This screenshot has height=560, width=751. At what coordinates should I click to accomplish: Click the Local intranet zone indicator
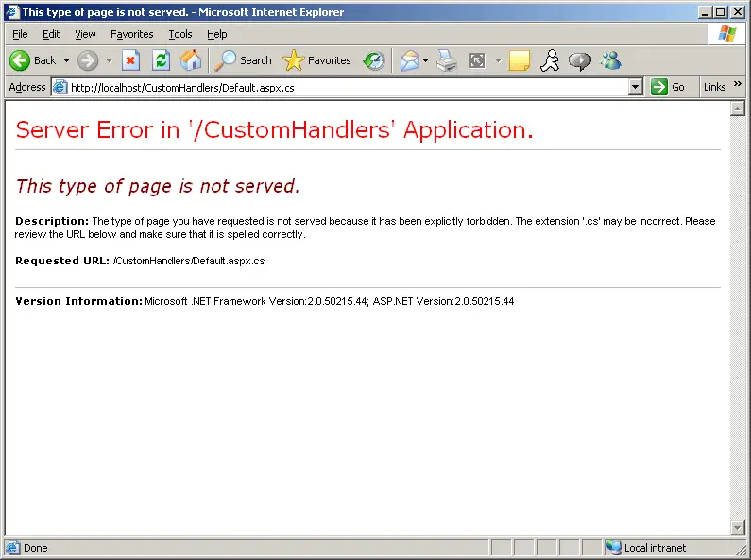645,548
